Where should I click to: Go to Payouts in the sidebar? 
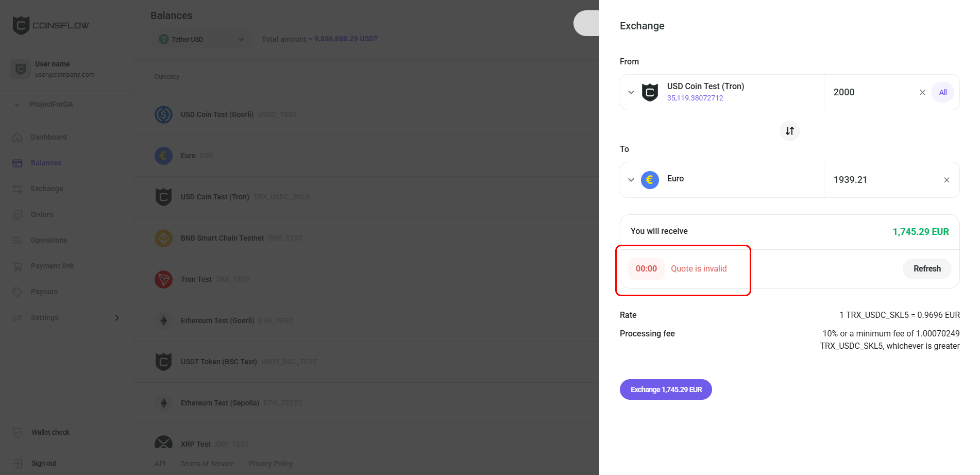tap(44, 292)
